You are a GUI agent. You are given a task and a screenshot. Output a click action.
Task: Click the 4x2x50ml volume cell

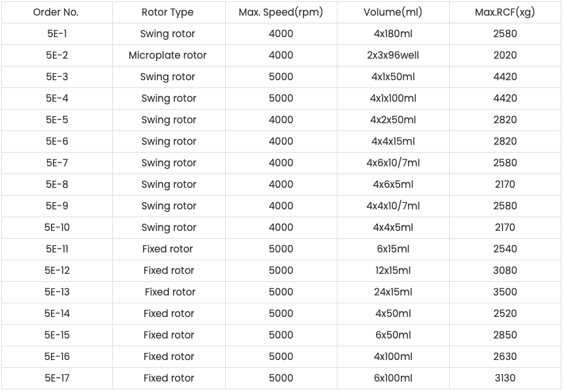[393, 120]
